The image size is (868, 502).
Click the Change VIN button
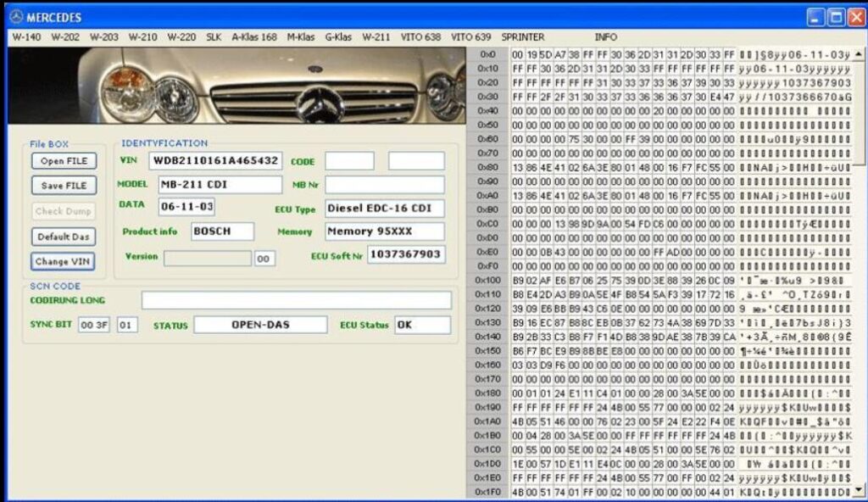point(63,262)
